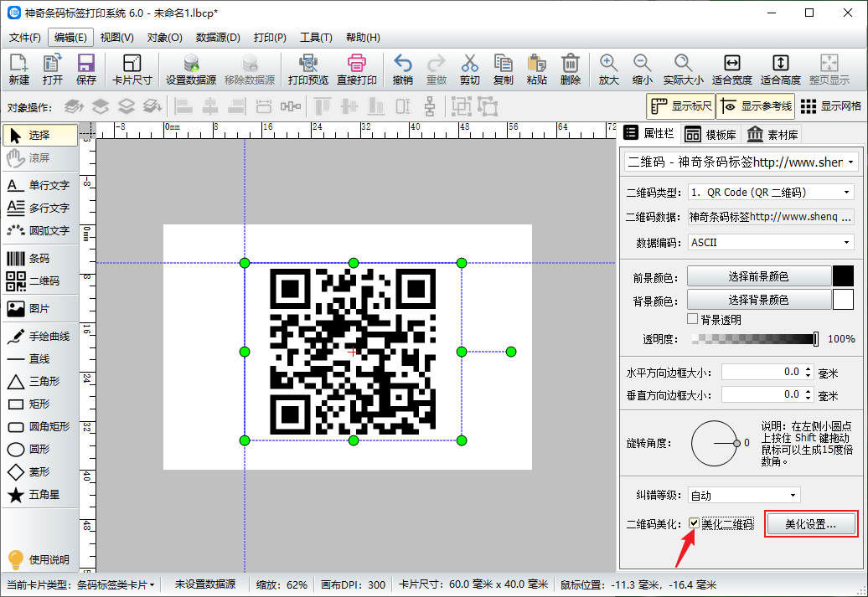
Task: Click the 直接打印 direct print icon
Action: pyautogui.click(x=357, y=69)
